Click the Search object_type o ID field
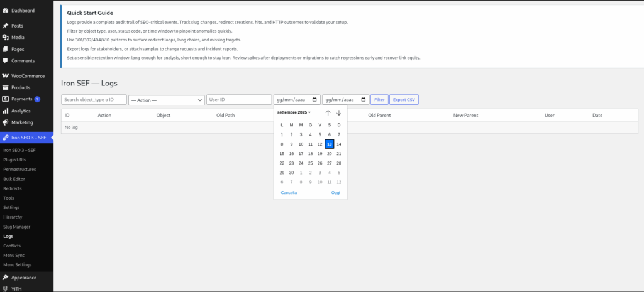Viewport: 644px width, 292px height. click(x=94, y=100)
